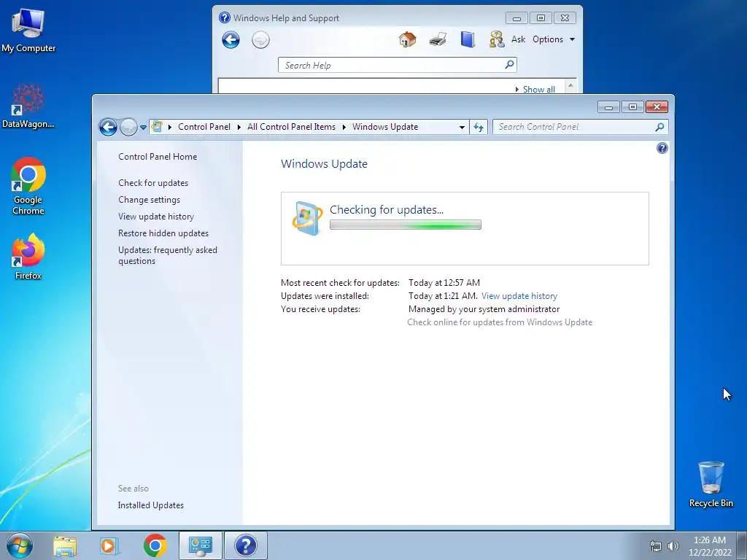Screen dimensions: 747x560
Task: Click Check for updates in sidebar
Action: 153,183
